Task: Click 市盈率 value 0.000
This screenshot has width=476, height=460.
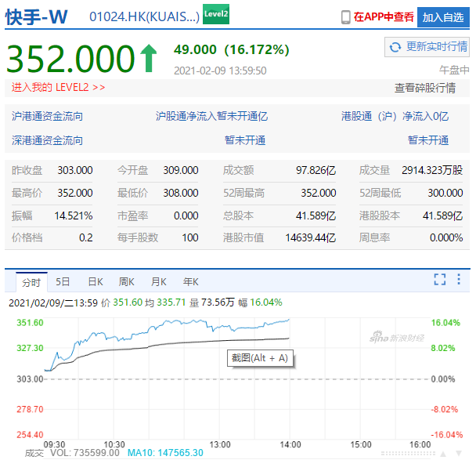Action: [186, 216]
